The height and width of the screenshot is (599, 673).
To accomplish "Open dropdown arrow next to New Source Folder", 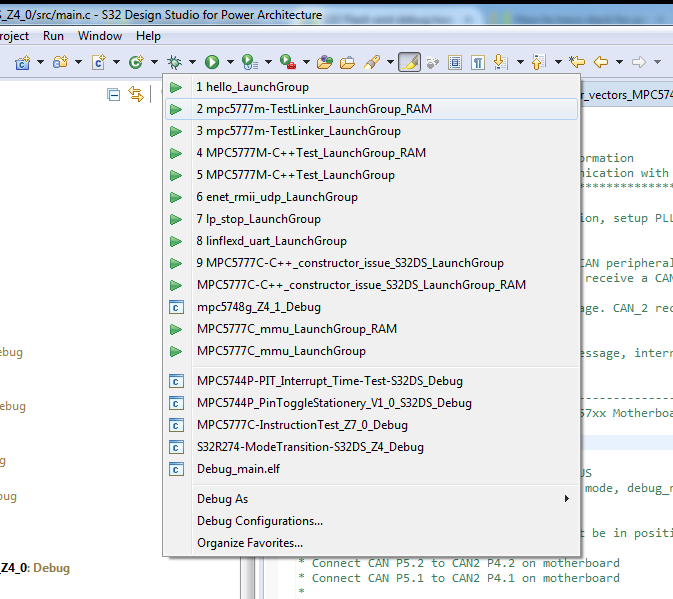I will click(x=78, y=63).
